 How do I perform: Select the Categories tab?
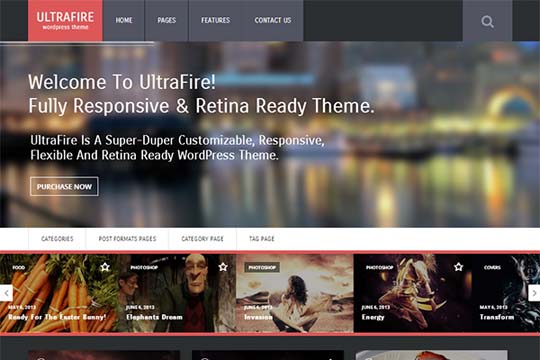click(57, 238)
